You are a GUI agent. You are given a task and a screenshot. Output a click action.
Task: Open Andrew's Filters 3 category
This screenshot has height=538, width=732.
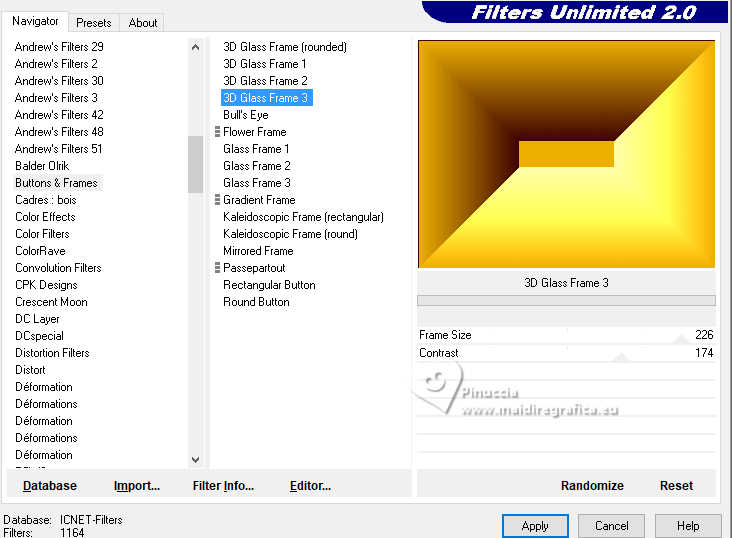(56, 98)
